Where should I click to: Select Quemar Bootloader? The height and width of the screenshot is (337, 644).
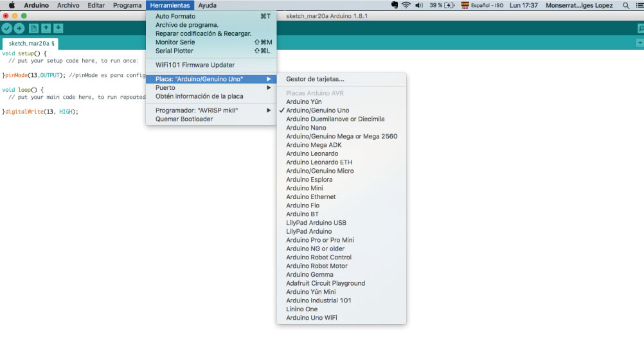[x=211, y=119]
